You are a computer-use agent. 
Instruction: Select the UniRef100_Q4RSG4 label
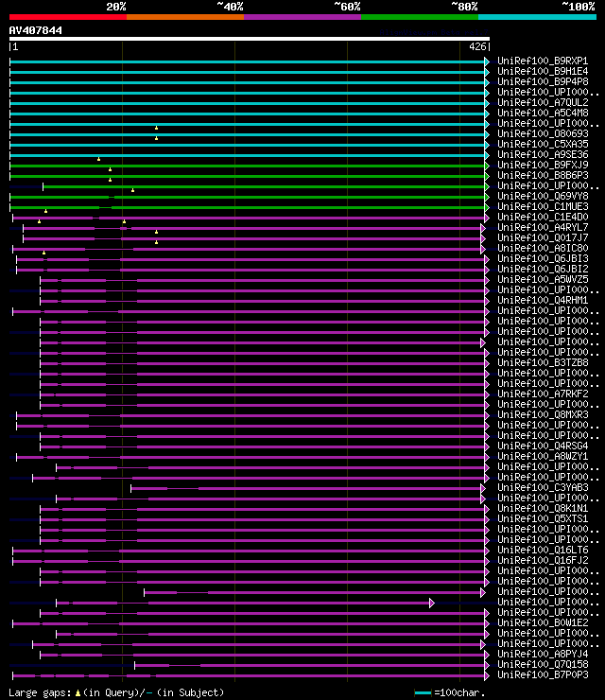(x=543, y=446)
